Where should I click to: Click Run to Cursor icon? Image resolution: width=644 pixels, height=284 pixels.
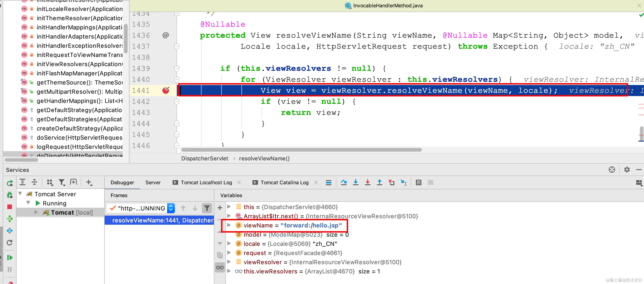pyautogui.click(x=403, y=182)
